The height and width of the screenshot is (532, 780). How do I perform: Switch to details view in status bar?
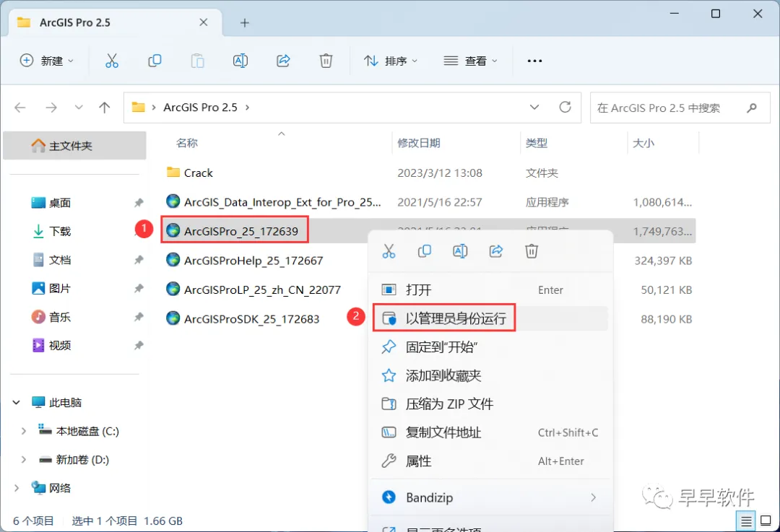point(745,521)
